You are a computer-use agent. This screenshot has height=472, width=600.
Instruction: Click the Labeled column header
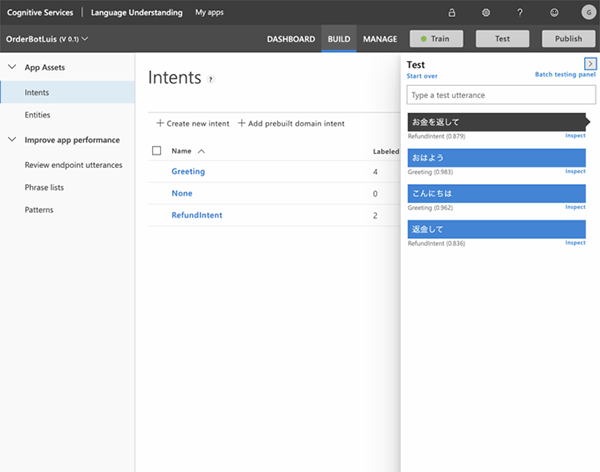pos(386,151)
